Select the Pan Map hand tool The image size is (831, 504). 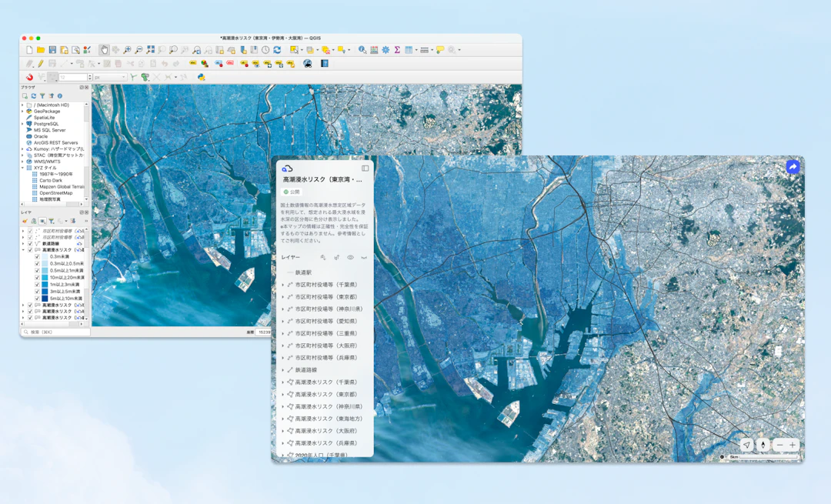click(x=105, y=48)
